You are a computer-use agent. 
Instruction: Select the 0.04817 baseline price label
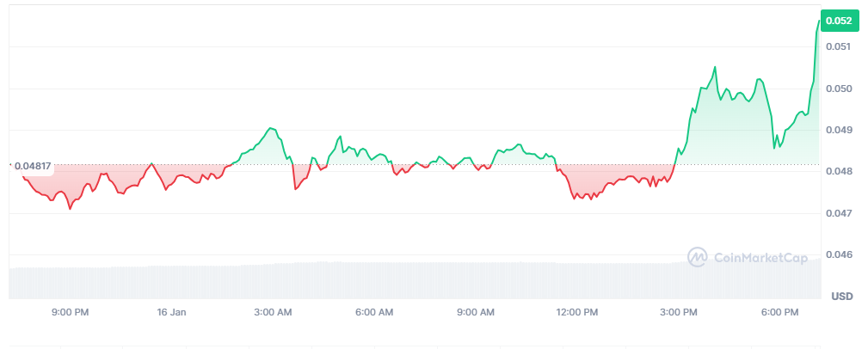pos(33,165)
